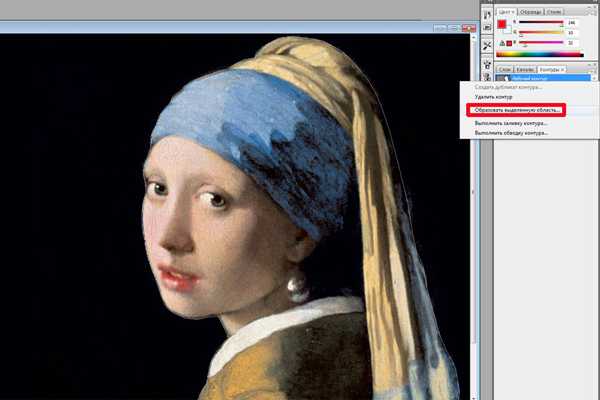Edit the G value field
Image resolution: width=600 pixels, height=400 pixels.
point(571,33)
